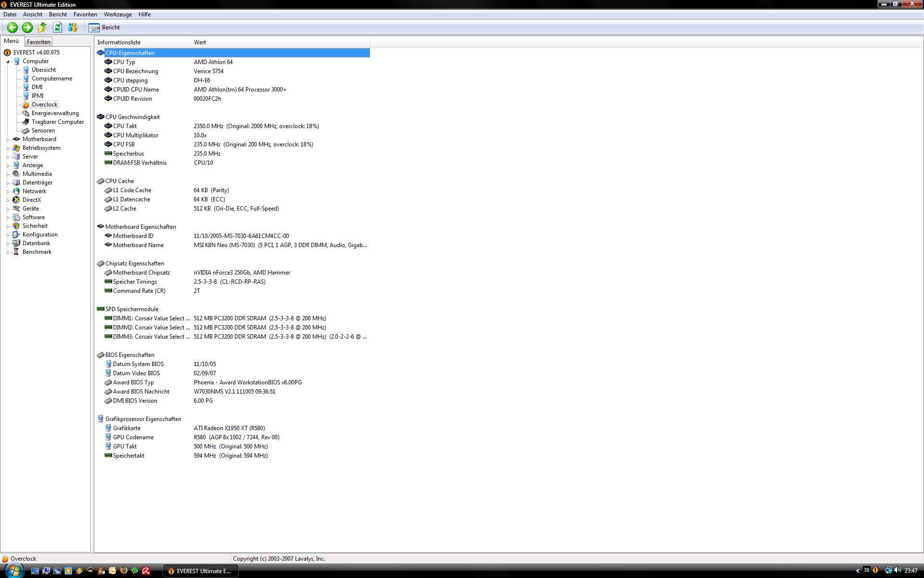Expand the Betriebssystem tree node

pos(8,148)
